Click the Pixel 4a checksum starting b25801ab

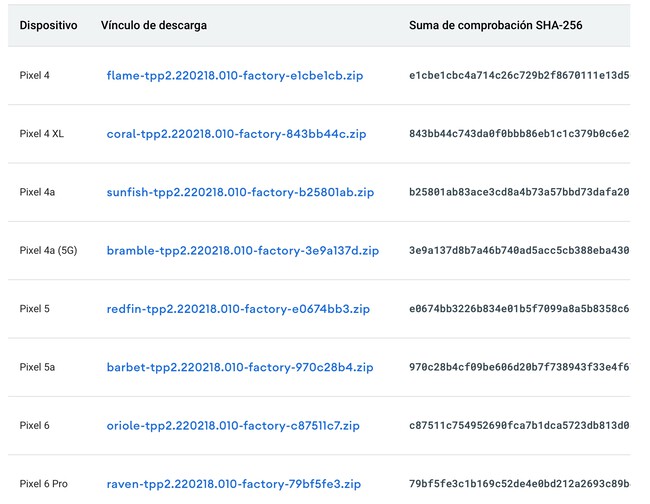click(519, 192)
